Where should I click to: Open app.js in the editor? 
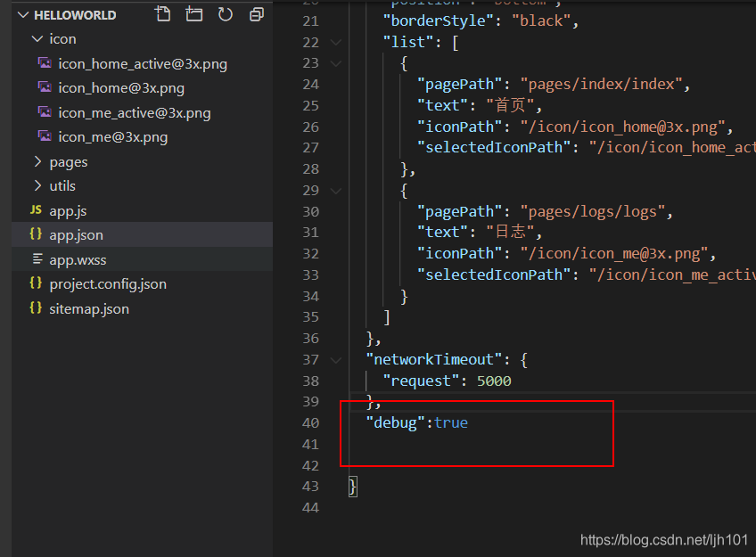(x=68, y=211)
